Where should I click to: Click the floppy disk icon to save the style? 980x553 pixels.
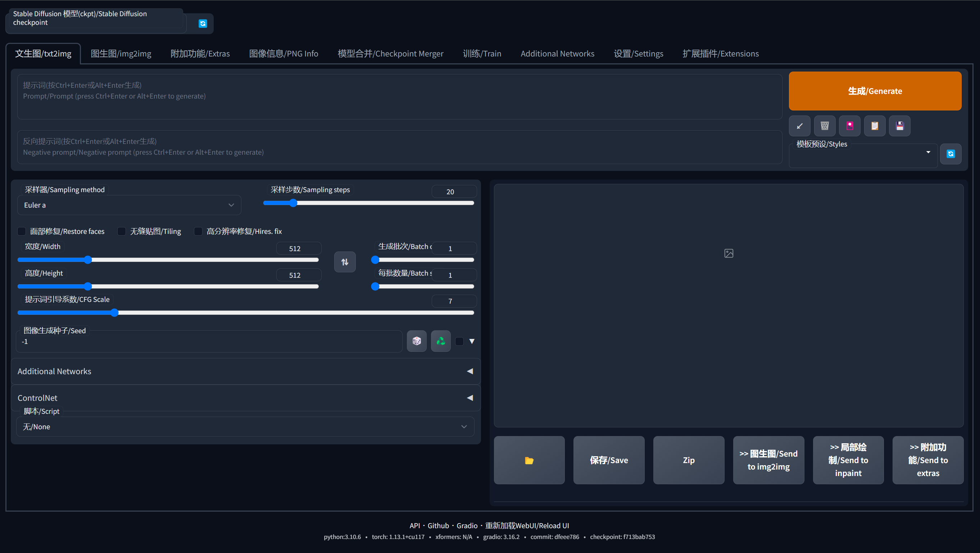click(899, 126)
